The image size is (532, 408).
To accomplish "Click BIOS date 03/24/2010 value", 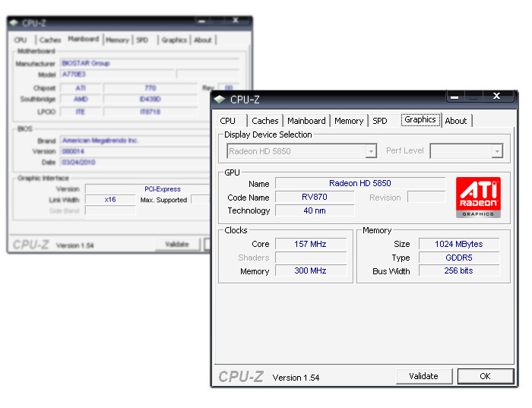I will (136, 162).
